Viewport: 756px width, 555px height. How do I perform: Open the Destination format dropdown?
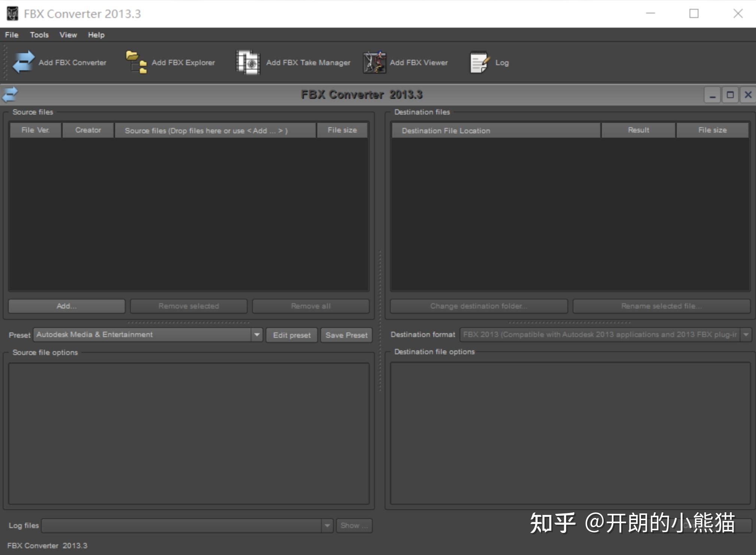coord(745,334)
